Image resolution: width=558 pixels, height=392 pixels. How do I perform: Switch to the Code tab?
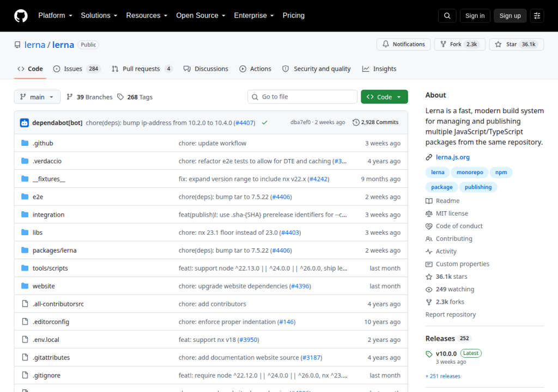click(x=31, y=69)
